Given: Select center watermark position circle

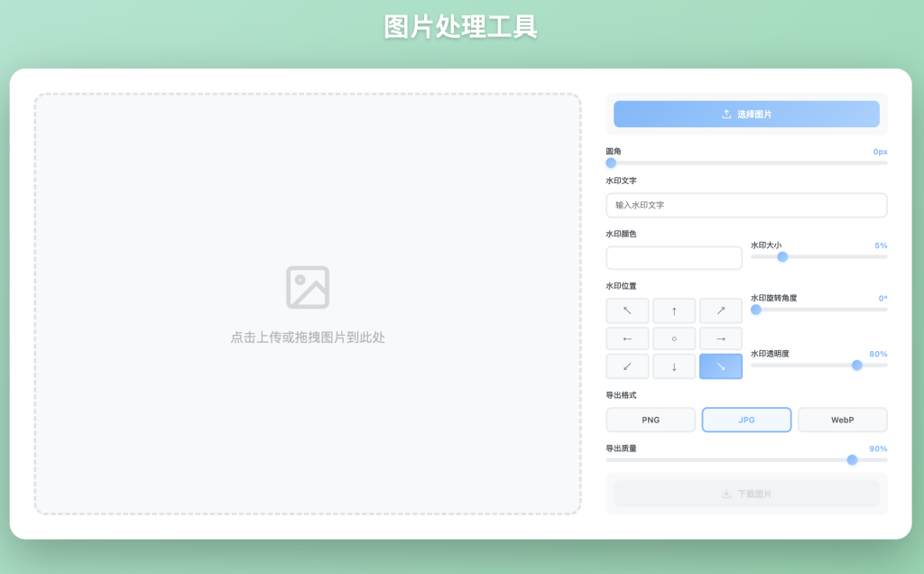Looking at the screenshot, I should (674, 338).
